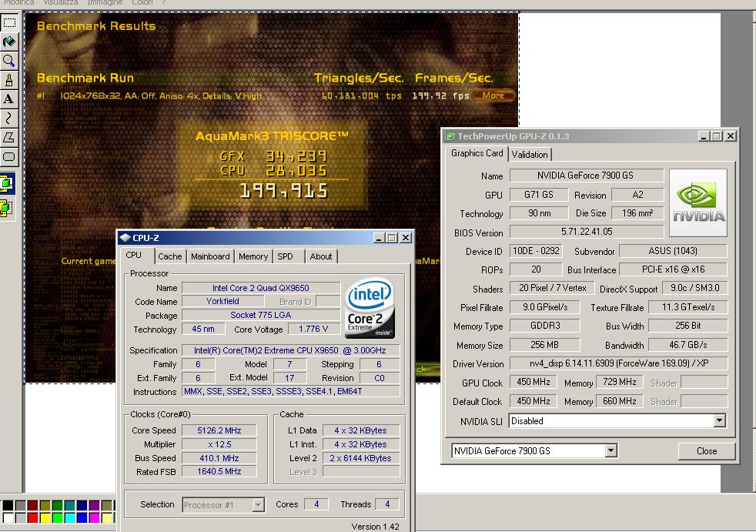Image resolution: width=756 pixels, height=532 pixels.
Task: Select the Magnifier zoom tool
Action: [9, 61]
